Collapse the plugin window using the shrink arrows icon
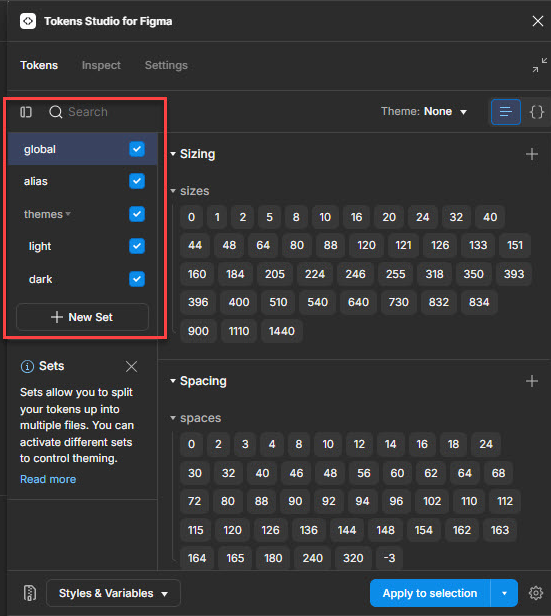 [540, 65]
